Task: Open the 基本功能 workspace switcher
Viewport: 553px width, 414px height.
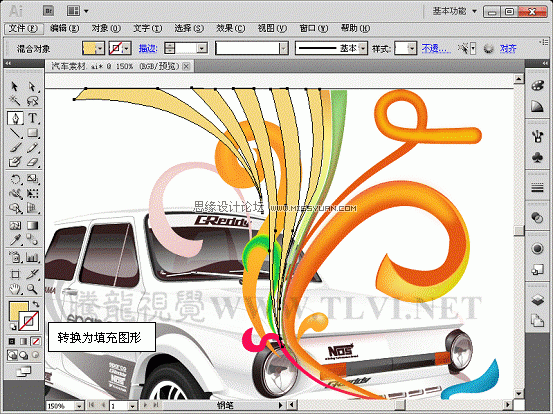Action: [x=455, y=11]
